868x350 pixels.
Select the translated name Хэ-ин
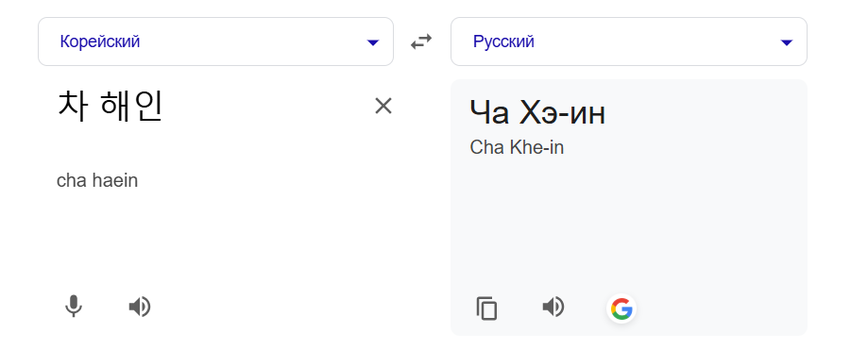pyautogui.click(x=562, y=113)
